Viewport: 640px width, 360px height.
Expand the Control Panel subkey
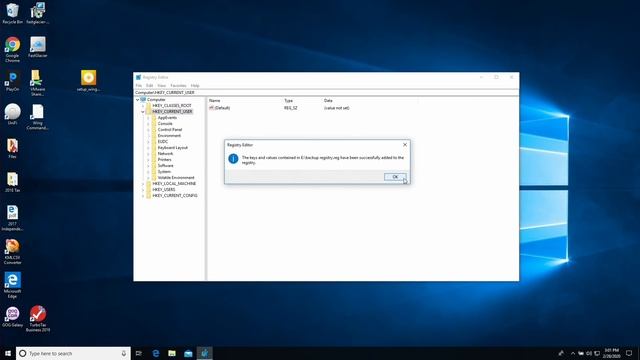(148, 130)
